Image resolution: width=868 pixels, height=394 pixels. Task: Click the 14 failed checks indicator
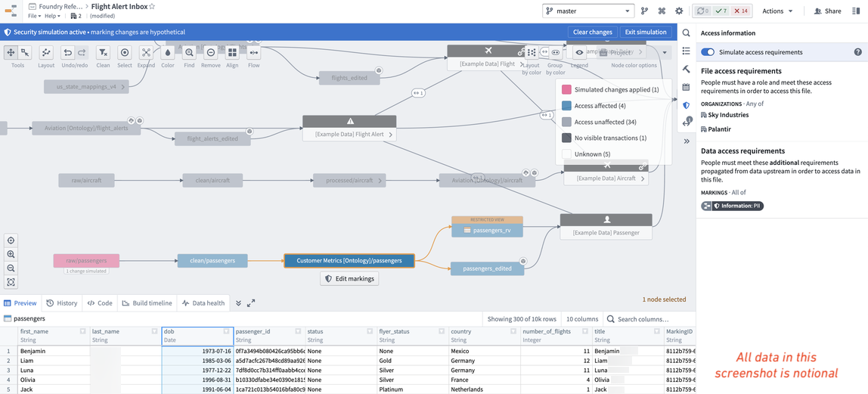point(741,11)
